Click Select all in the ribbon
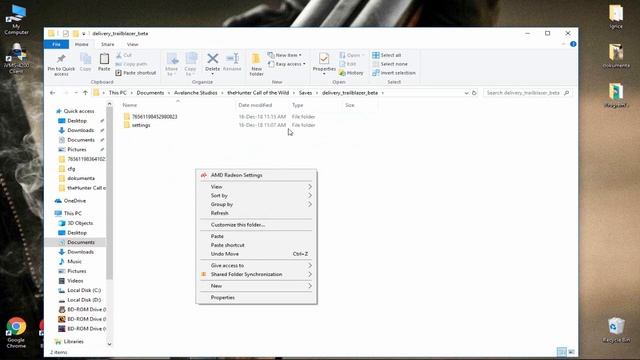The width and height of the screenshot is (640, 360). pyautogui.click(x=387, y=55)
